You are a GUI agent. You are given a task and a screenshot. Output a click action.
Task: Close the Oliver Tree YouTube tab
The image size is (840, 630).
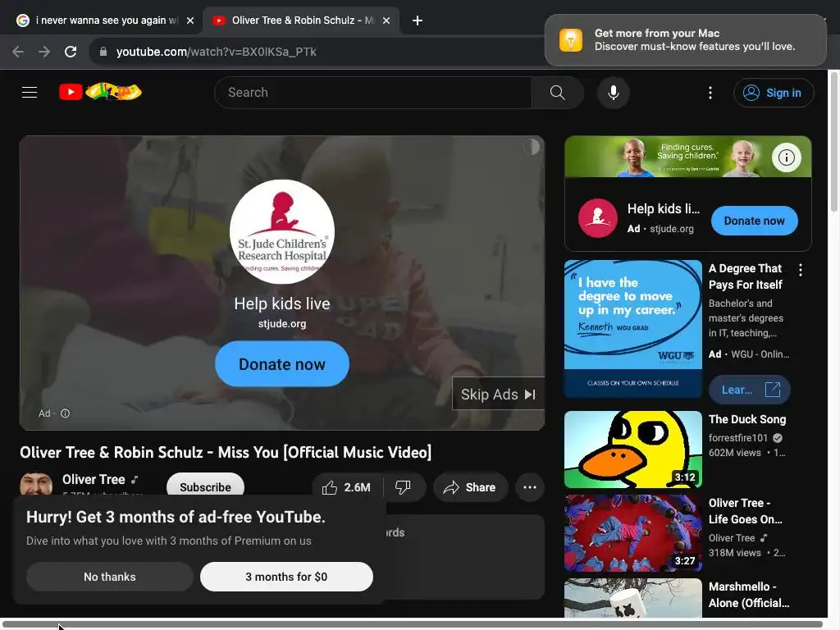(x=386, y=21)
